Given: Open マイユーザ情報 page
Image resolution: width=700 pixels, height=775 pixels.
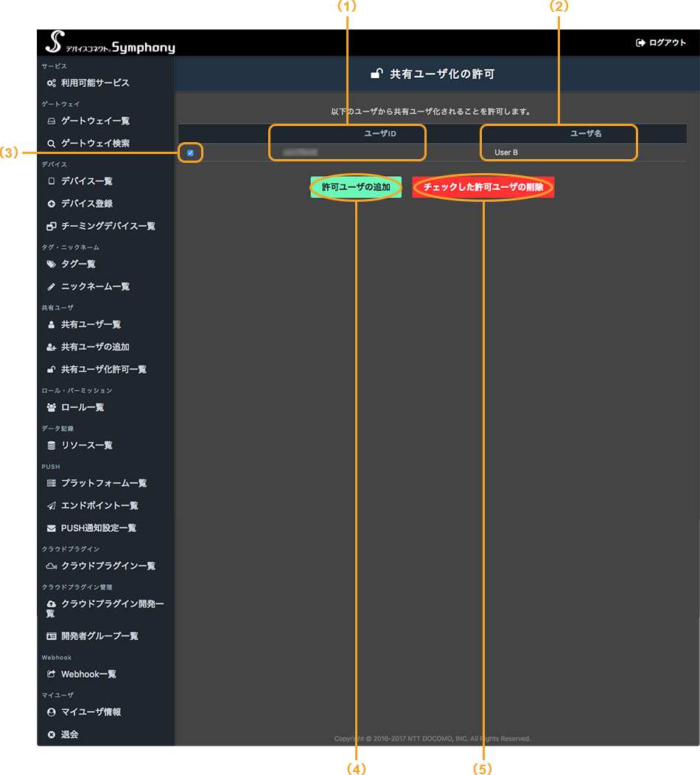Looking at the screenshot, I should pyautogui.click(x=91, y=712).
